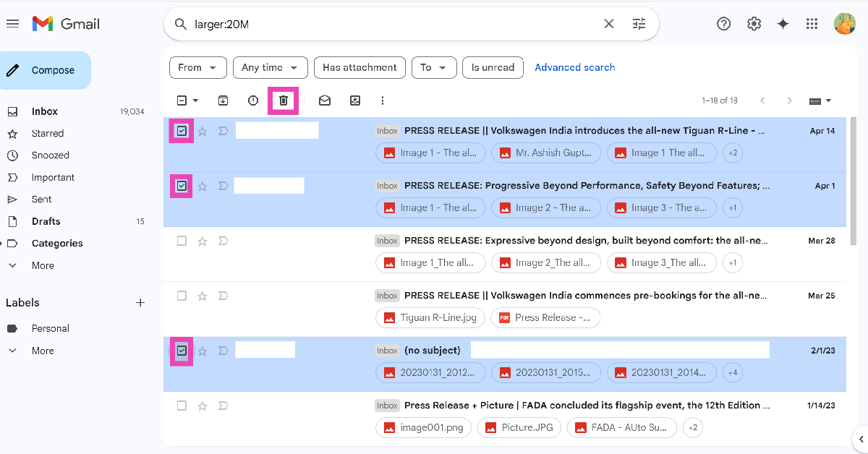This screenshot has width=868, height=454.
Task: Click the trash Delete icon in toolbar
Action: coord(284,100)
